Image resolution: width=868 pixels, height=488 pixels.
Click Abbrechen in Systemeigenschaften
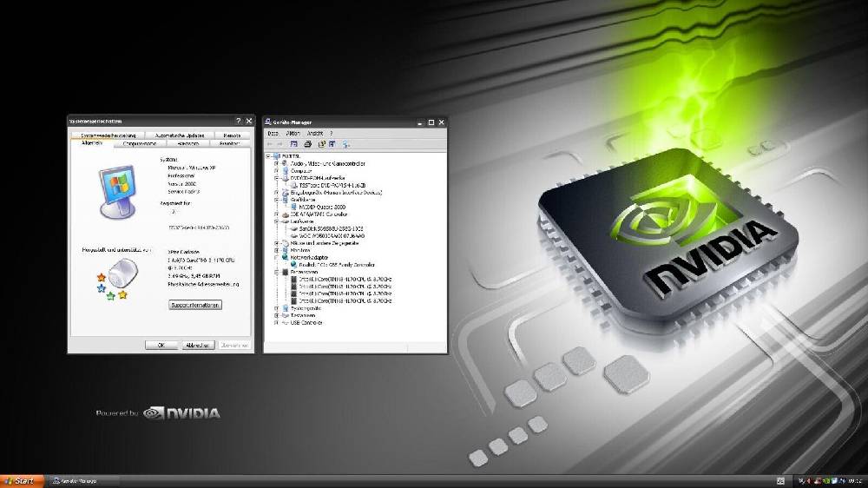click(198, 345)
